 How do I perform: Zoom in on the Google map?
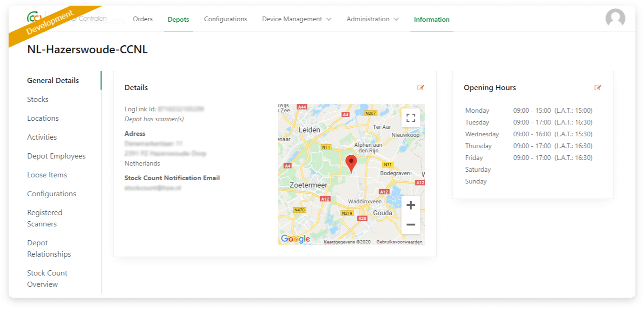[411, 205]
